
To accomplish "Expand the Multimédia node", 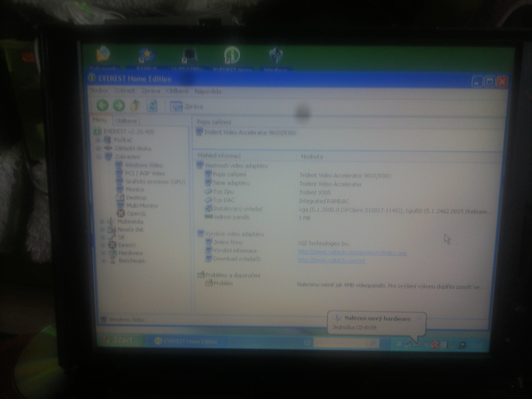I will tap(102, 221).
